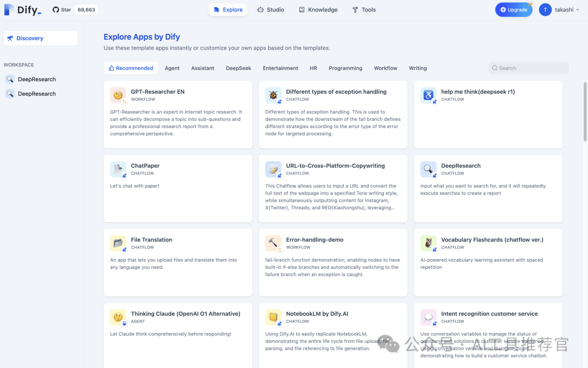
Task: Click the File Translation folder icon
Action: pos(118,243)
